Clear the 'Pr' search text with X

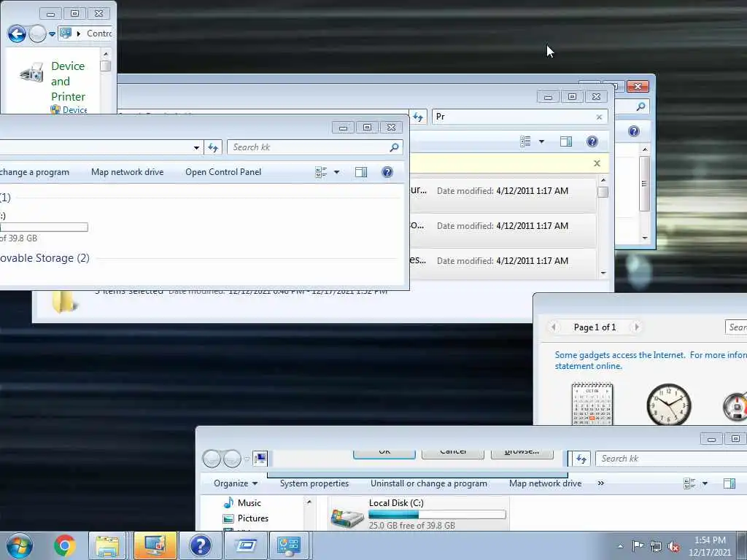600,117
